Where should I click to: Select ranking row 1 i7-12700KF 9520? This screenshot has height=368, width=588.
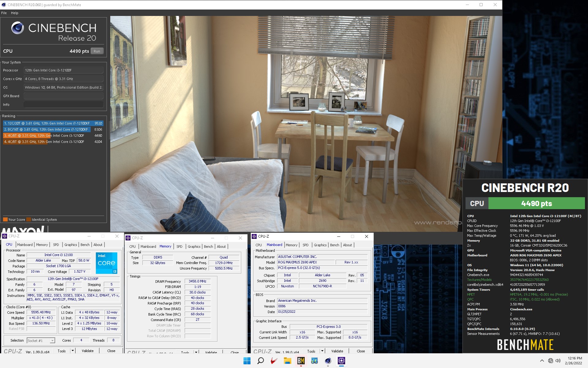[53, 123]
